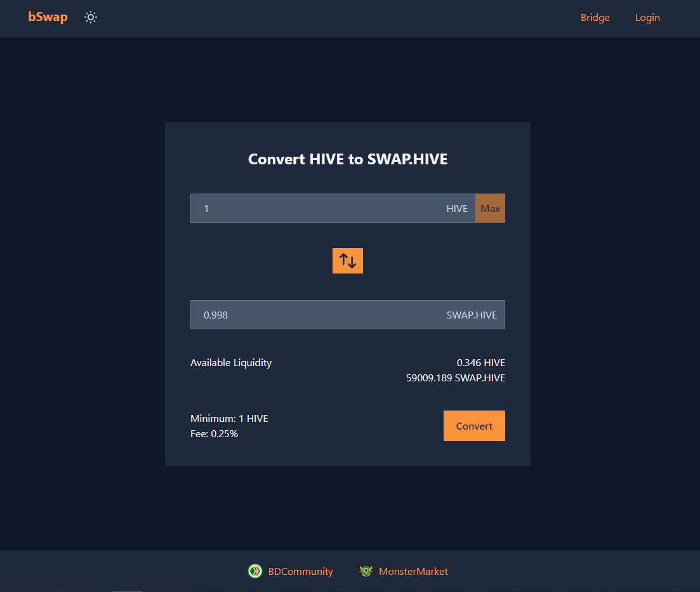Click the Max amount button
The width and height of the screenshot is (700, 592).
pyautogui.click(x=490, y=208)
